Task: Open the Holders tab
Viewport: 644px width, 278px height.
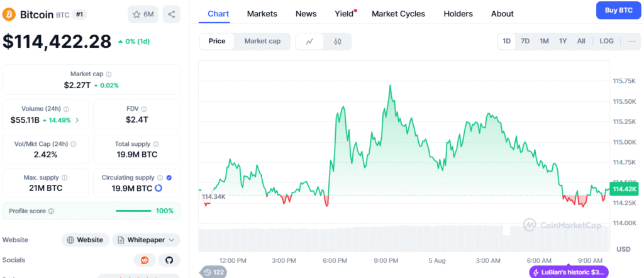Action: point(458,14)
